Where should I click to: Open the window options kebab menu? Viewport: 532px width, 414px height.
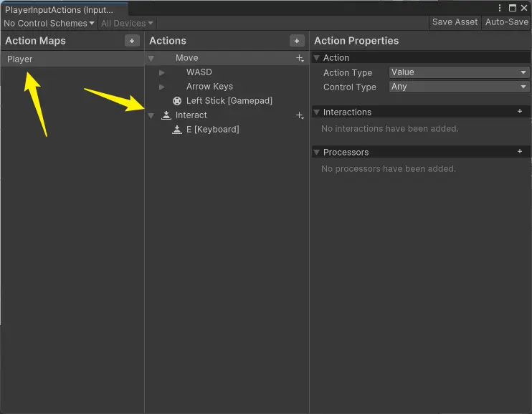(500, 7)
